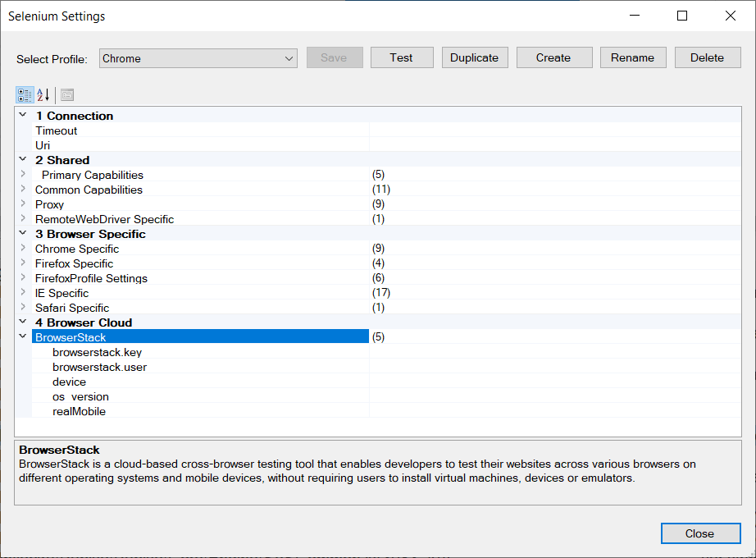Click the IE Specific (17) value

381,292
